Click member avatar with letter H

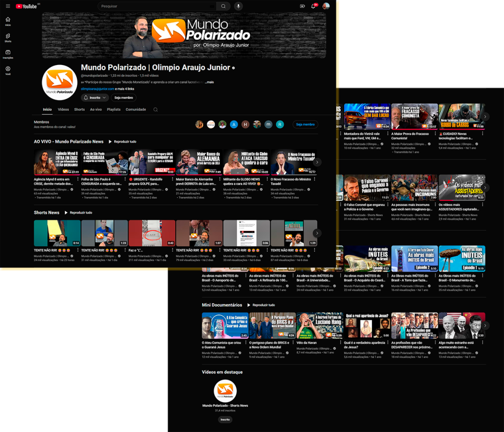coord(245,124)
